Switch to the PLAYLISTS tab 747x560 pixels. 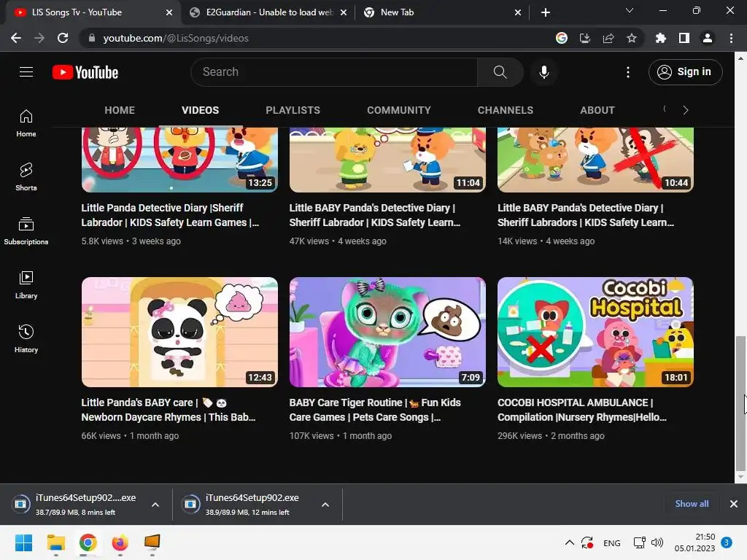coord(293,110)
